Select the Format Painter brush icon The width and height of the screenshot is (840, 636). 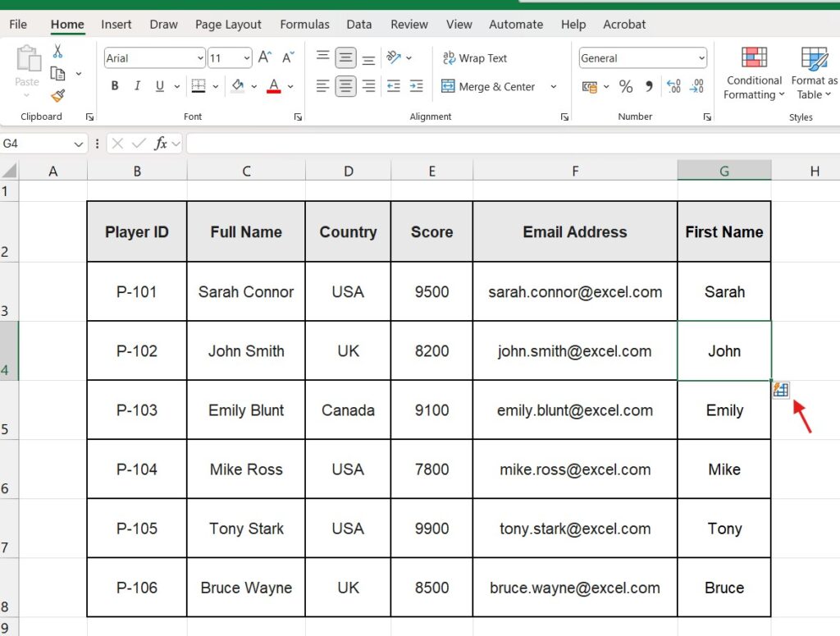57,96
